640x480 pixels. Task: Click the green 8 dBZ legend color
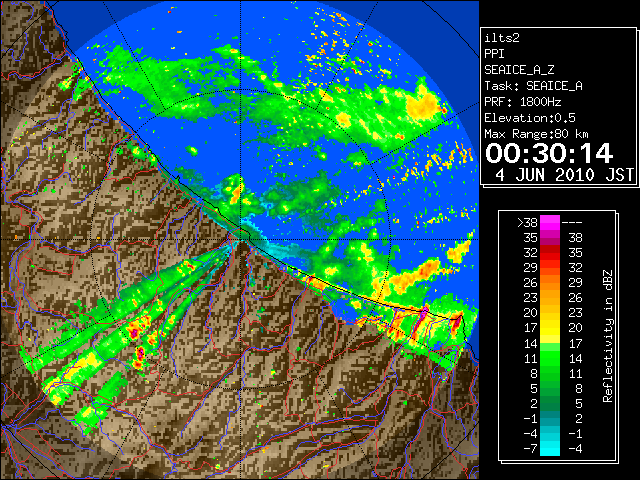pyautogui.click(x=550, y=373)
